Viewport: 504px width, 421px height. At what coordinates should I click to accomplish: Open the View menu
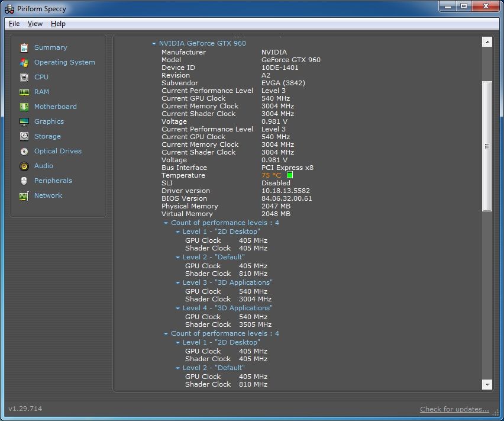(35, 24)
